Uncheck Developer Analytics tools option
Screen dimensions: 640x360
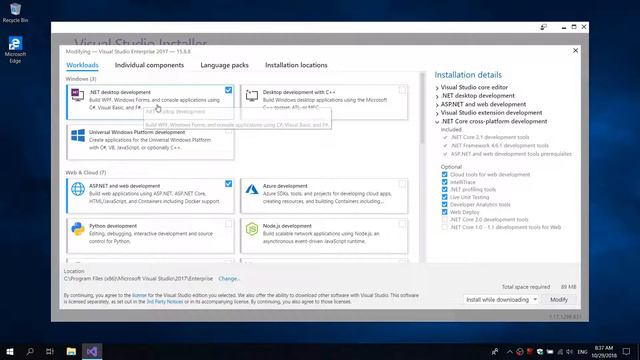(444, 204)
